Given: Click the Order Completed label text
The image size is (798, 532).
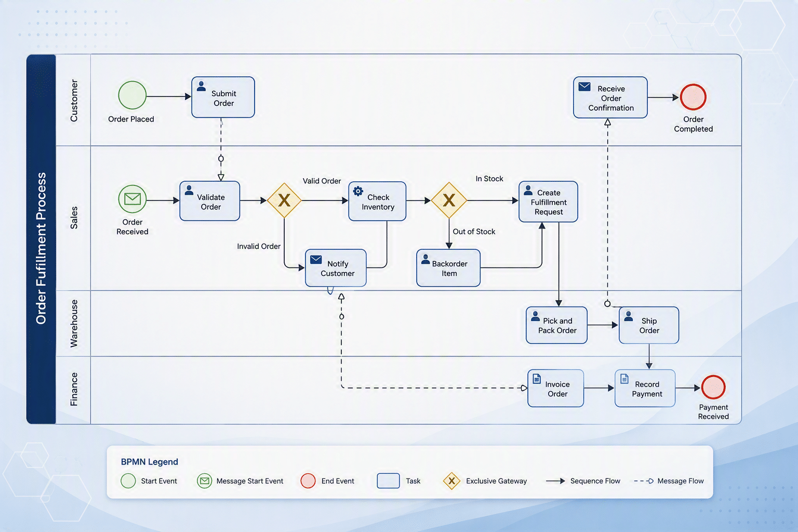Looking at the screenshot, I should (694, 124).
